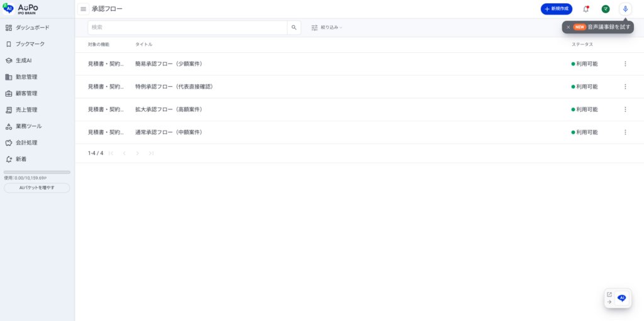This screenshot has width=644, height=321.
Task: Expand the 絞り込み filter dropdown
Action: click(327, 28)
